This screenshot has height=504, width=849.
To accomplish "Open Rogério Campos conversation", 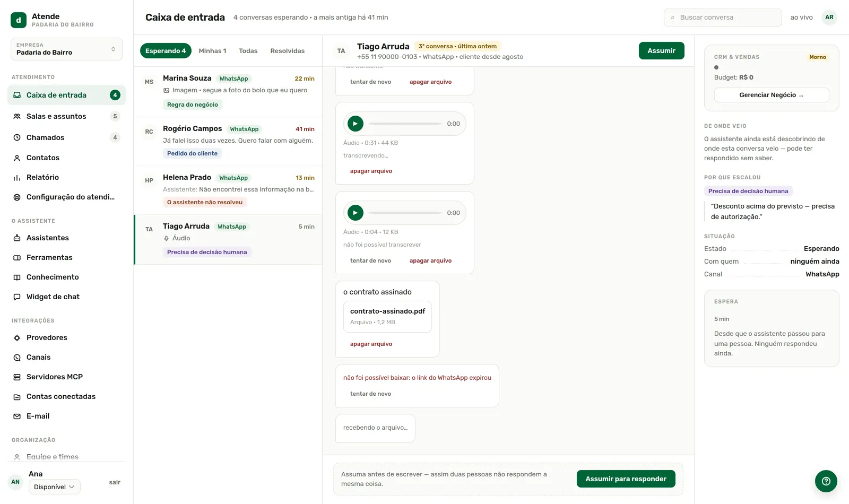I will [228, 141].
